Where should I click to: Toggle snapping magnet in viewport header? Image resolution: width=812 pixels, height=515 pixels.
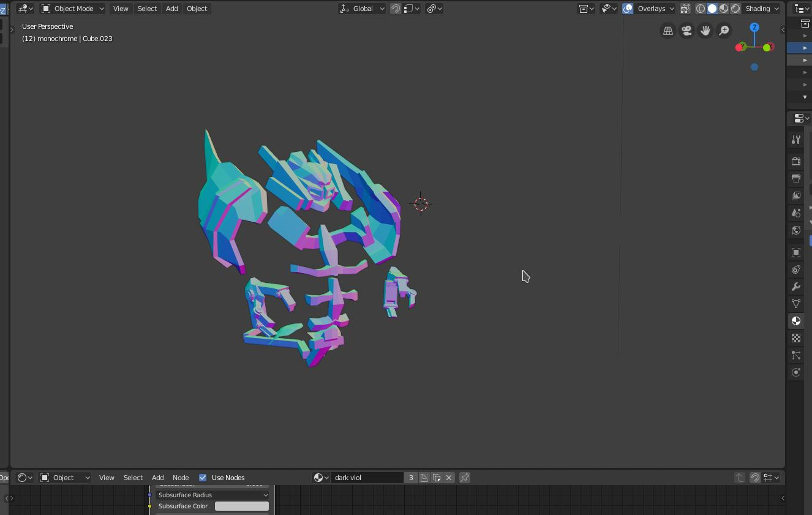click(396, 9)
